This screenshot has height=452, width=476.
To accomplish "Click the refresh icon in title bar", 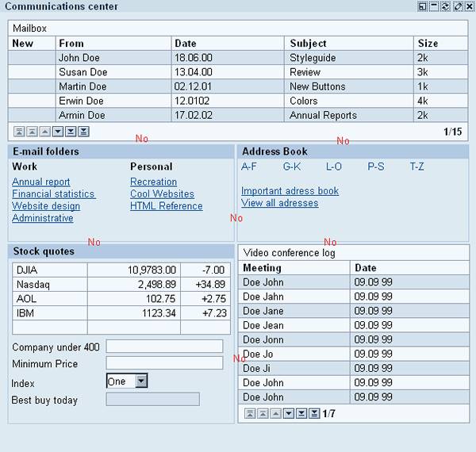I will pos(446,6).
